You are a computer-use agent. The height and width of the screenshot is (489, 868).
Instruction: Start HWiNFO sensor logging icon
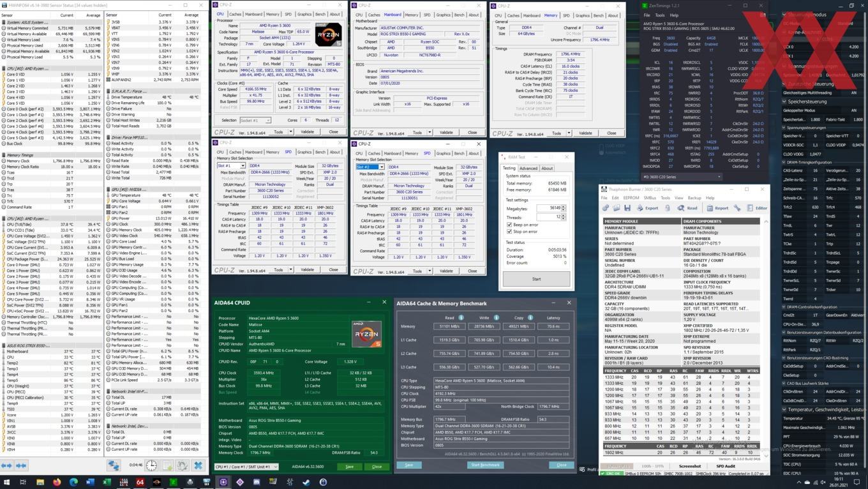click(167, 465)
